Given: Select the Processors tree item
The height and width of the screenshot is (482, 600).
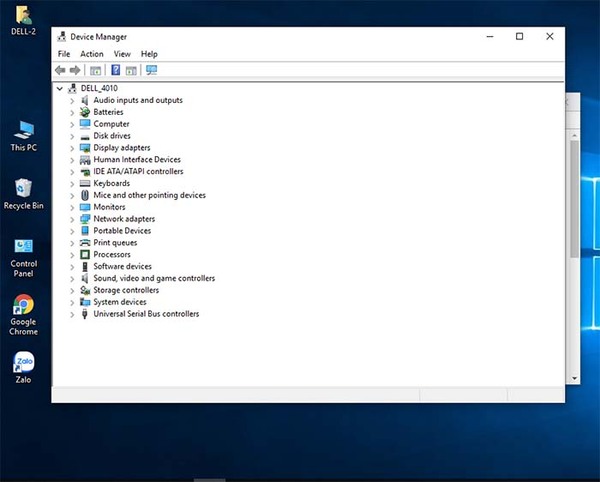Looking at the screenshot, I should click(x=111, y=255).
